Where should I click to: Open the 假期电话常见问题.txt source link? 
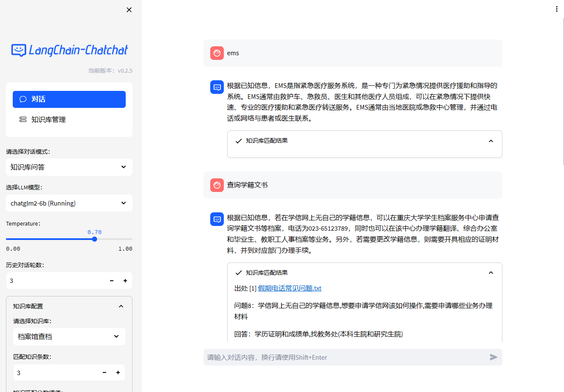coord(289,288)
